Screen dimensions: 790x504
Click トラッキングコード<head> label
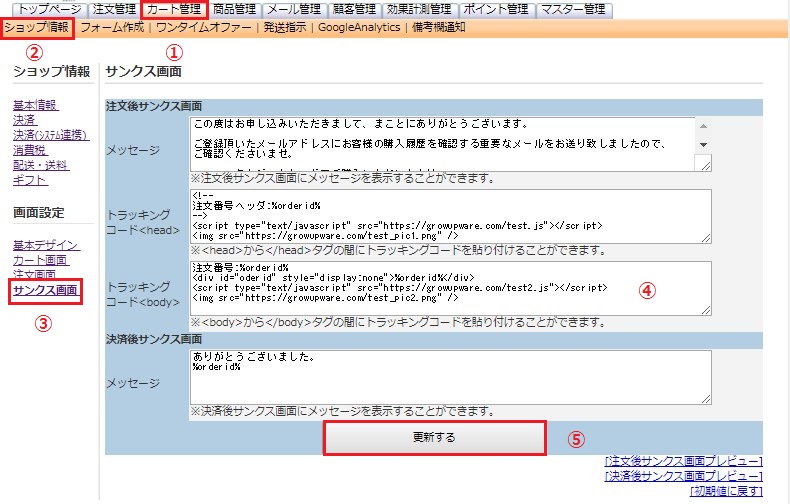point(143,222)
